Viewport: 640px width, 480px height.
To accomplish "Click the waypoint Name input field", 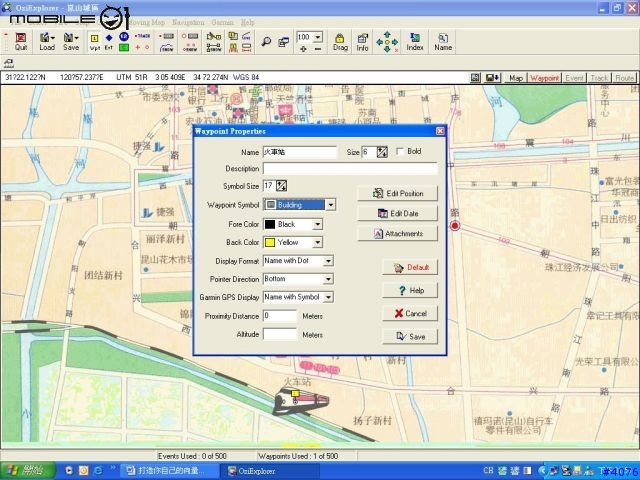I will coord(300,152).
